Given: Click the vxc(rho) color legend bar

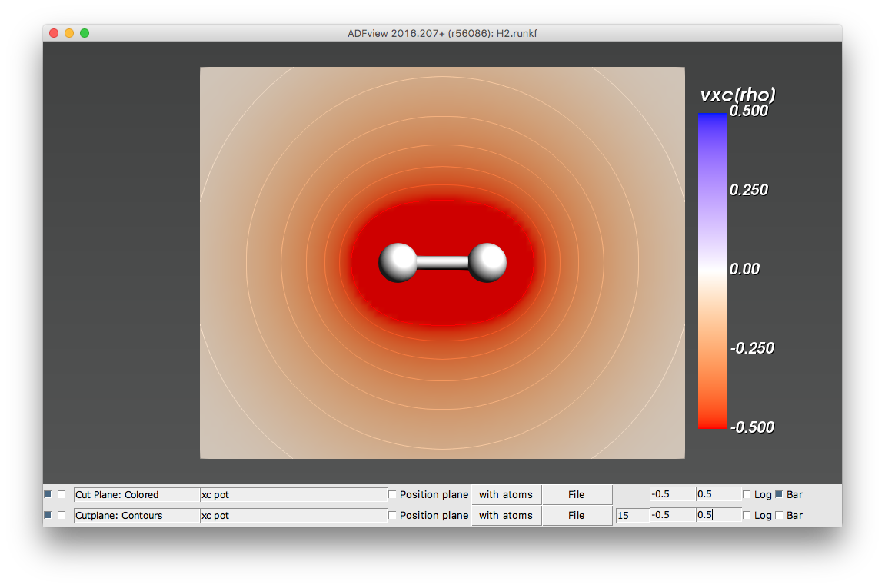Looking at the screenshot, I should pos(712,270).
